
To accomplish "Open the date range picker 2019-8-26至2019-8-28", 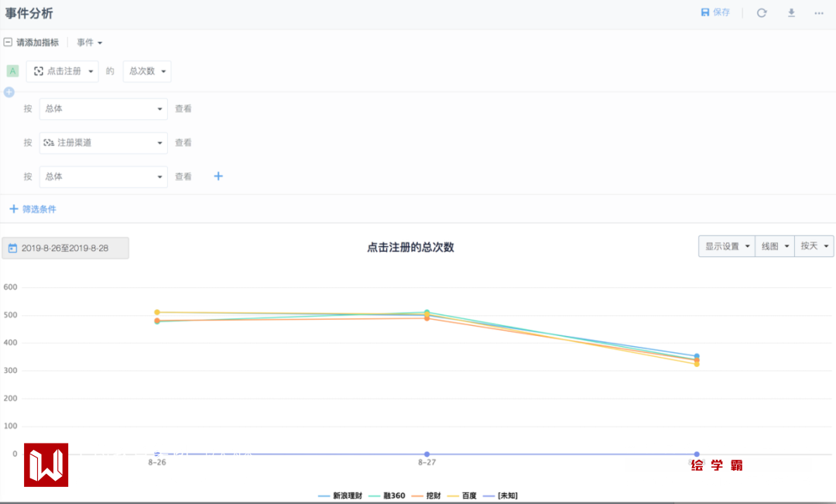I will (x=65, y=248).
